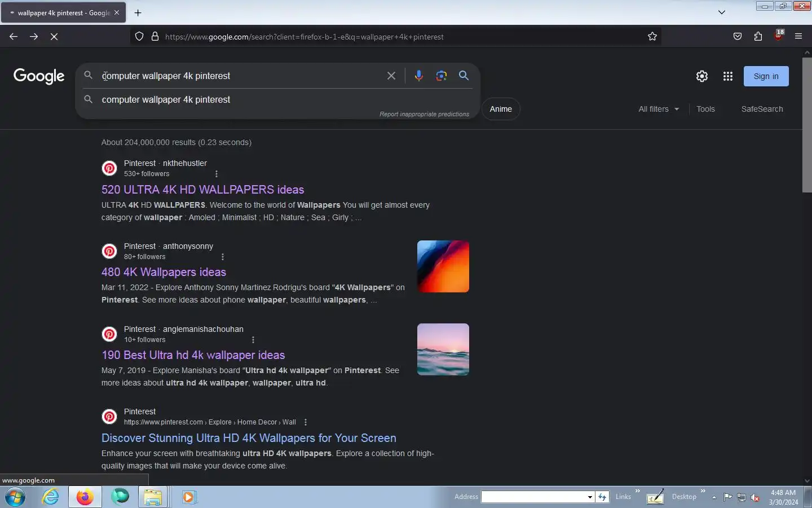Open File Explorer from the taskbar
Screen dimensions: 812x508
coord(153,497)
